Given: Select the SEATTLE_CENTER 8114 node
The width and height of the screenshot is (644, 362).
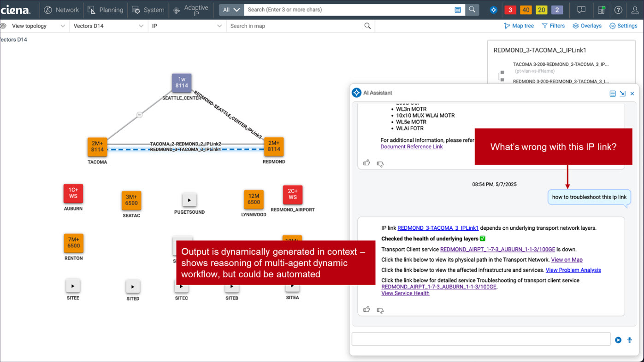Looking at the screenshot, I should tap(182, 82).
